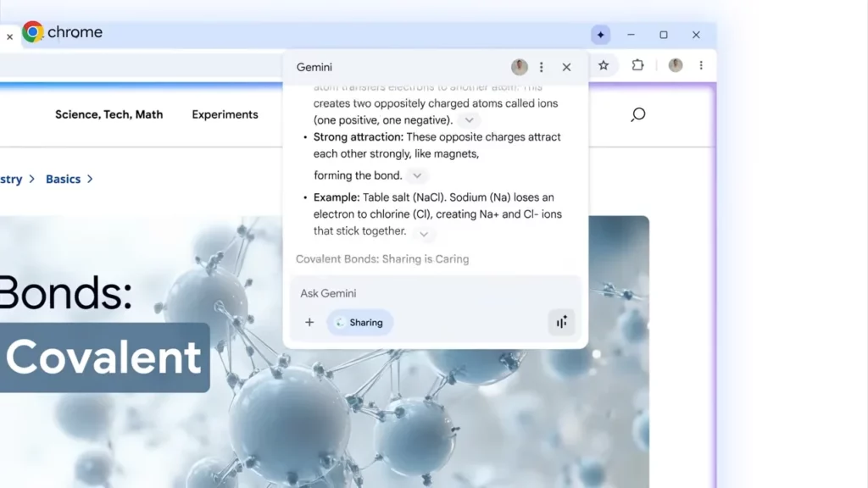This screenshot has width=868, height=488.
Task: Click the plus icon to attach content
Action: tap(309, 322)
